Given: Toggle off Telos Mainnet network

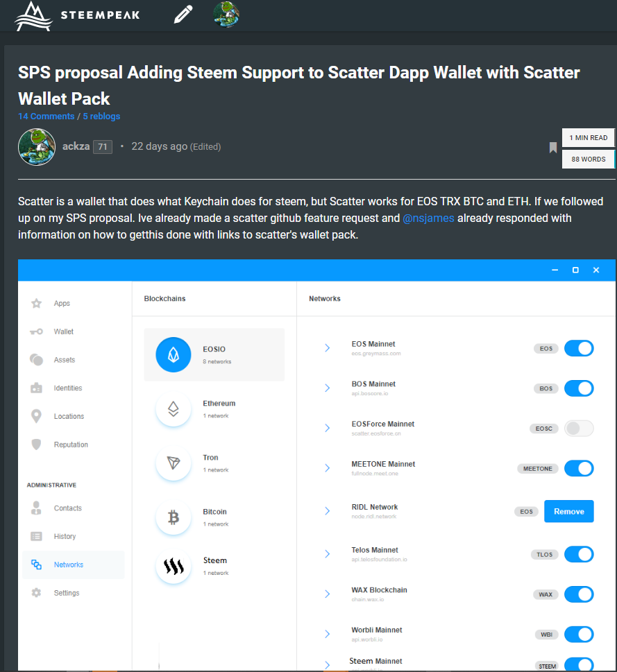Looking at the screenshot, I should [x=579, y=554].
